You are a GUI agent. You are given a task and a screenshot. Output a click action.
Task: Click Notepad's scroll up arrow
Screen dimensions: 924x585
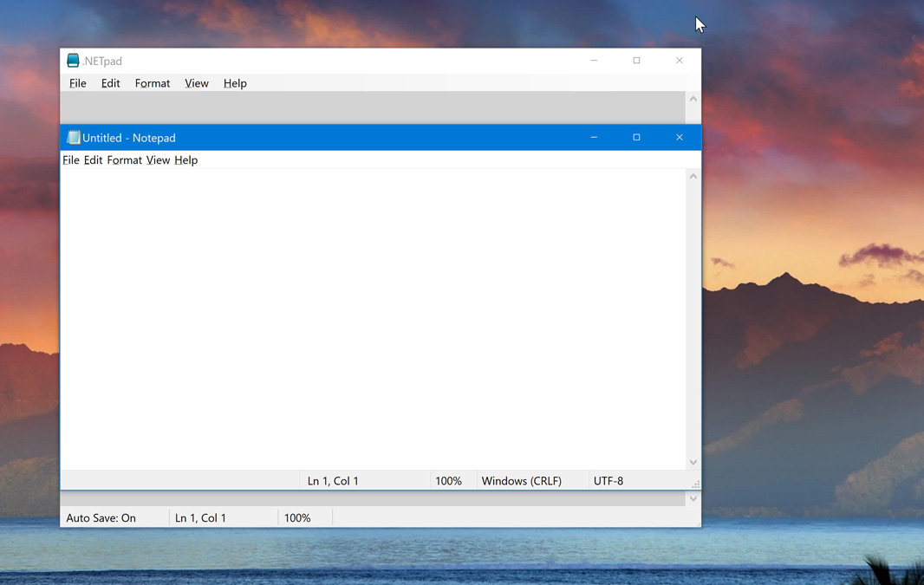click(x=693, y=177)
